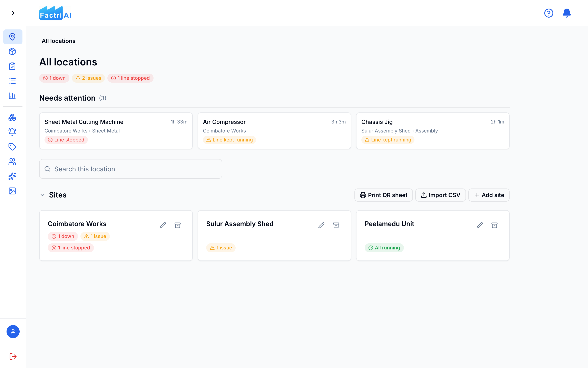The image size is (588, 368).
Task: Click the '3h 3m' duration text
Action: 339,122
